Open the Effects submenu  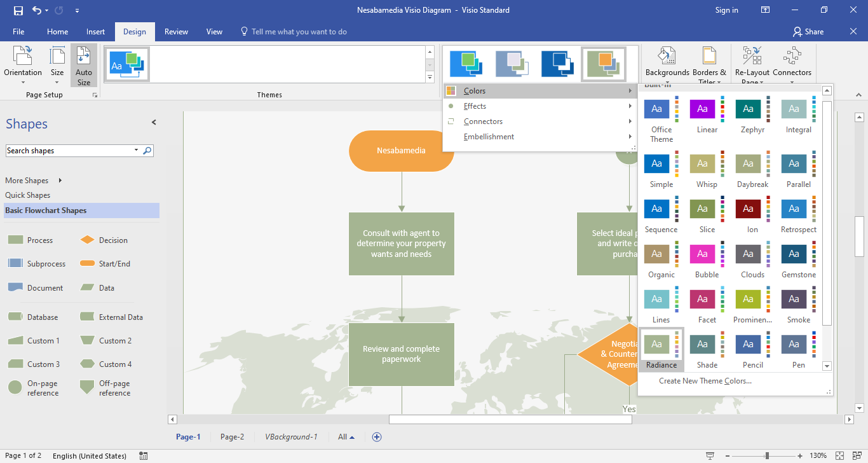475,106
